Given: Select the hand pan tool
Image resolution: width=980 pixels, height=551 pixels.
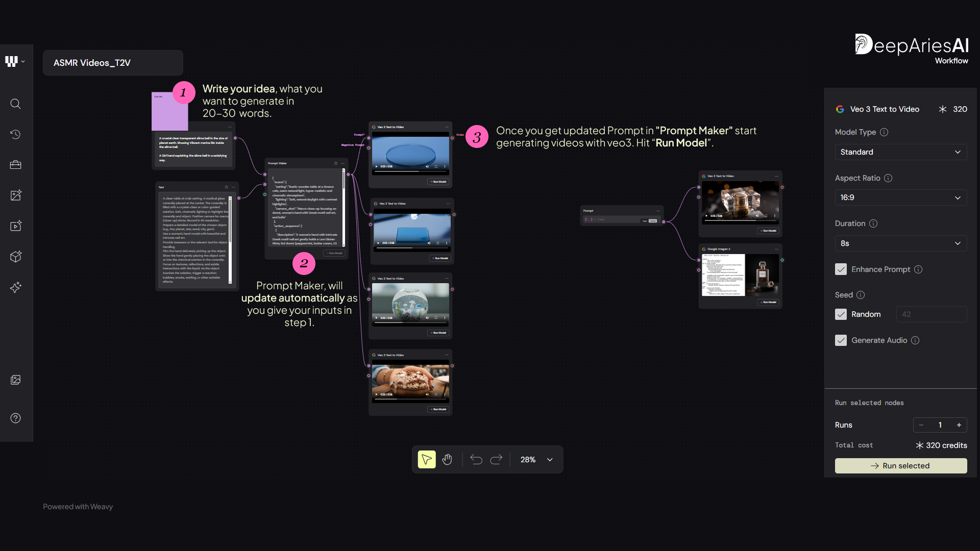Looking at the screenshot, I should (x=447, y=460).
